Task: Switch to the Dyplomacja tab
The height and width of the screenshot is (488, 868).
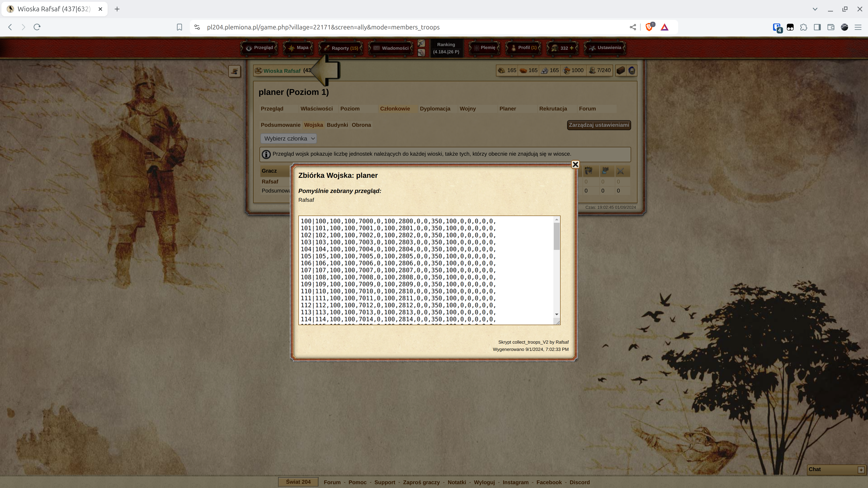Action: (x=435, y=108)
